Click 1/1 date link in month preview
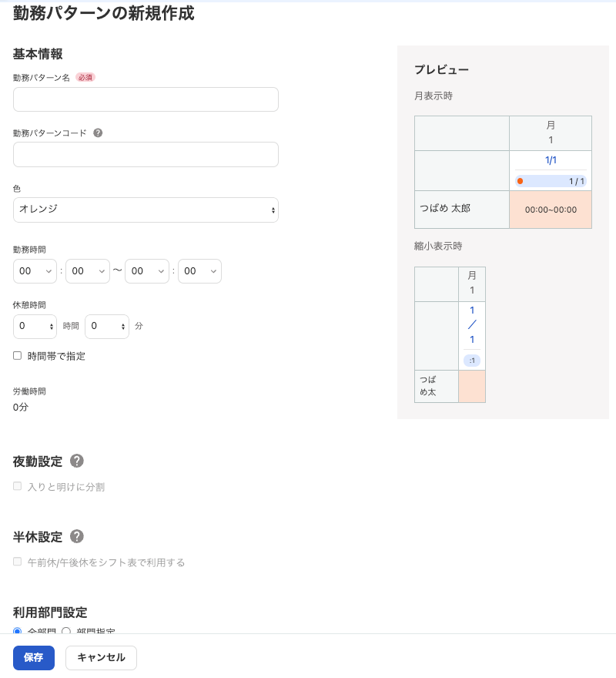 click(551, 160)
